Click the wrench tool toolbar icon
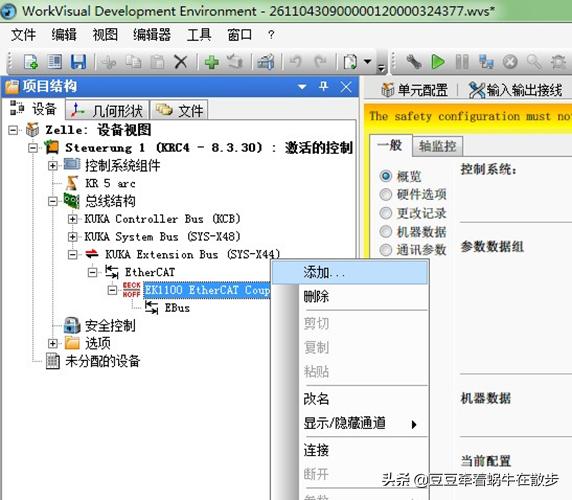572x500 pixels. (414, 62)
